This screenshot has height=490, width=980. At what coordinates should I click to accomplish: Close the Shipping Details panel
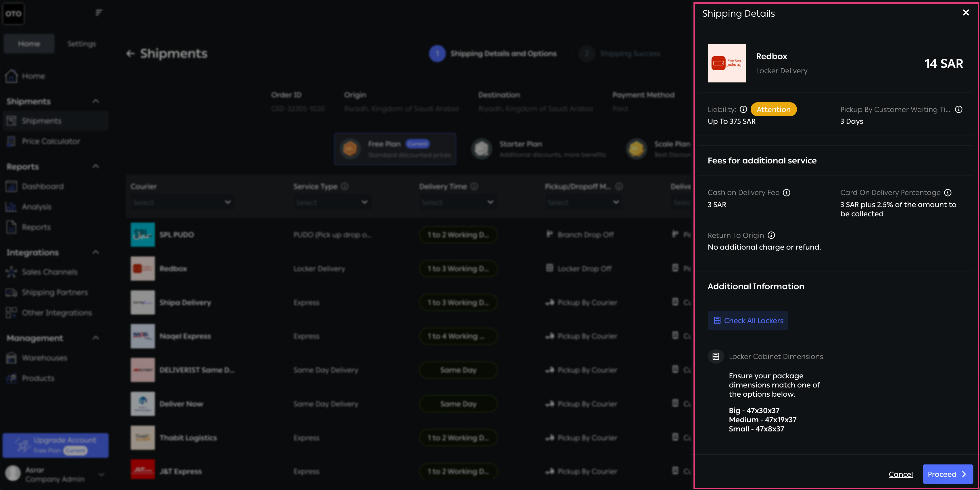tap(966, 13)
